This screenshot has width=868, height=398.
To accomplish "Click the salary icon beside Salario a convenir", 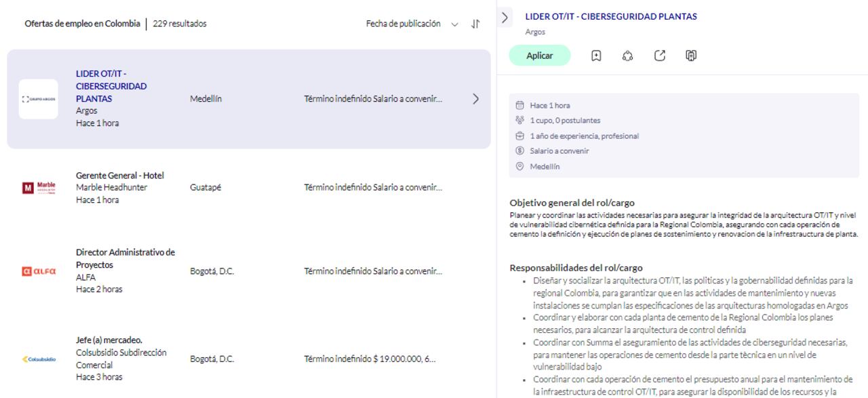I will (520, 151).
